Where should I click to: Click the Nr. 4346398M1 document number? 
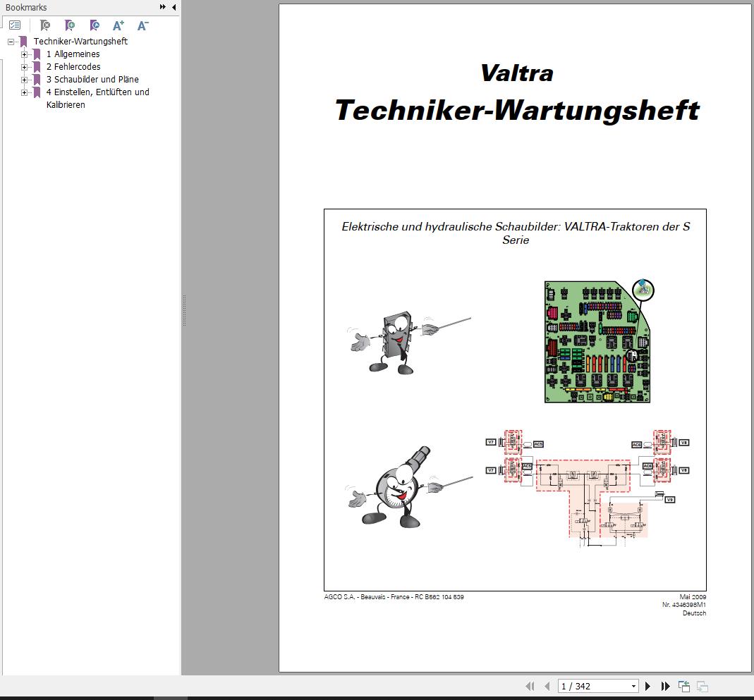pos(683,605)
